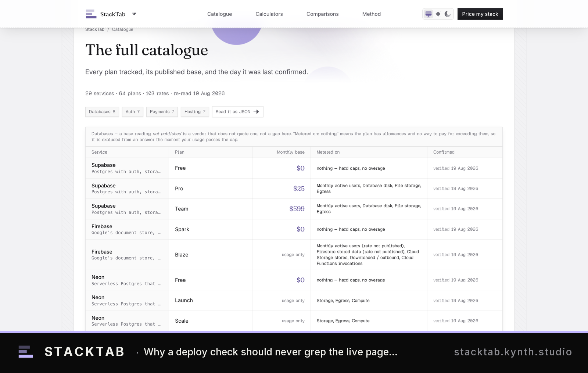Click stacktab.kynth.studio in the banner
Screen dimensions: 588x373
click(513, 352)
